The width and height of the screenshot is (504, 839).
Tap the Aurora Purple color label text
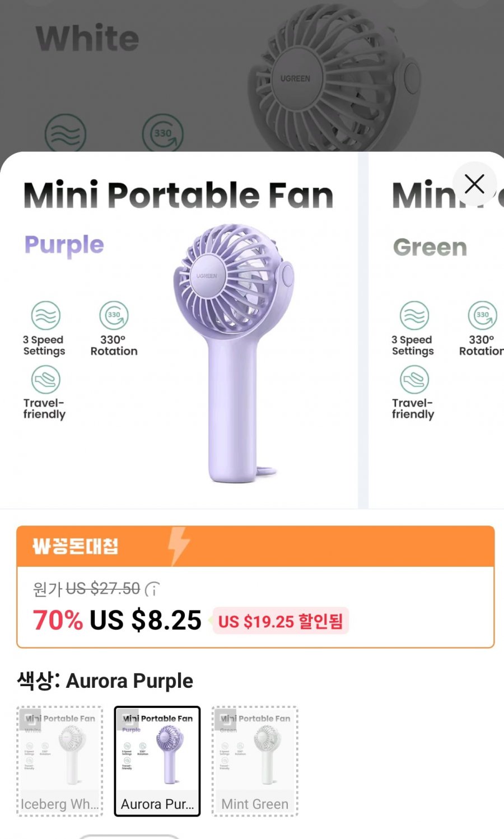tap(129, 681)
